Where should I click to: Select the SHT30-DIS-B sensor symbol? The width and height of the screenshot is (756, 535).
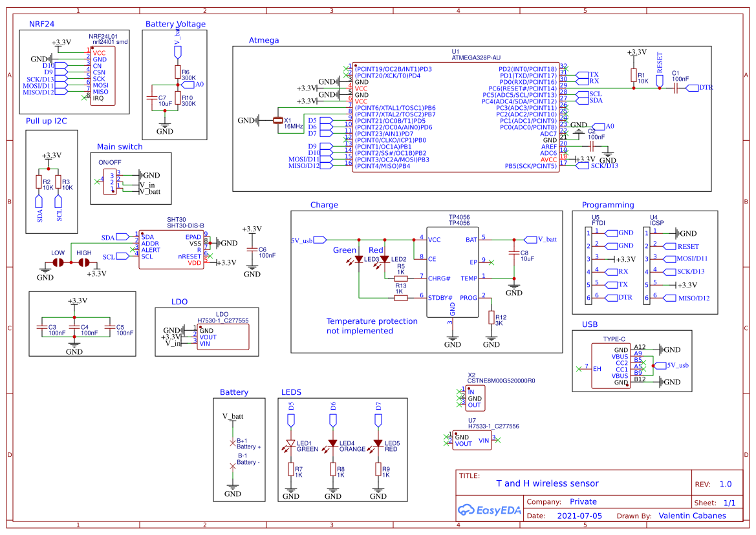[x=171, y=249]
